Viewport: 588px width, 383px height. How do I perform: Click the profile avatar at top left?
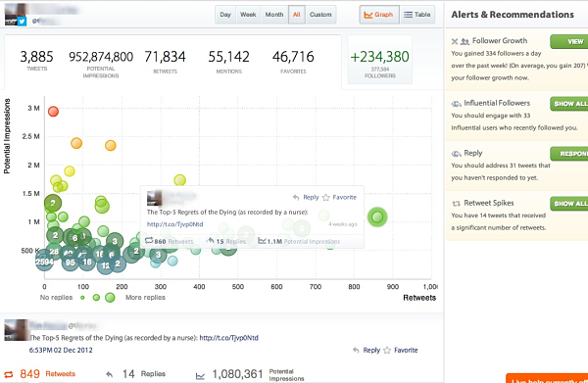click(x=15, y=15)
